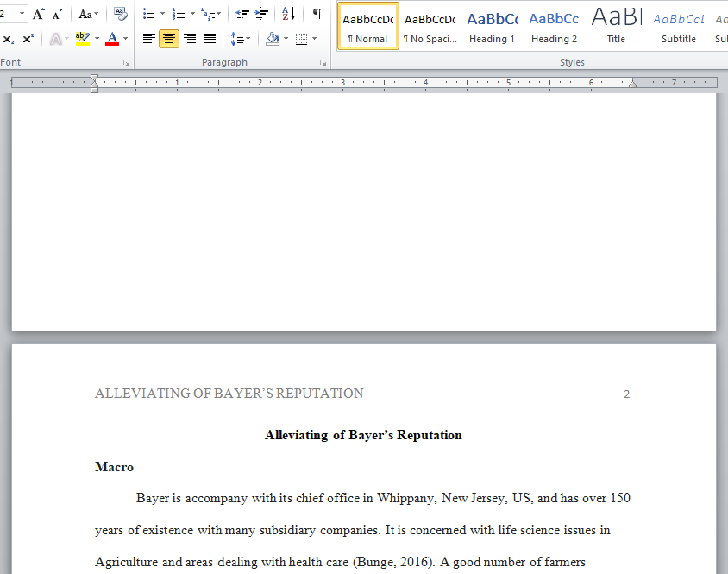The width and height of the screenshot is (728, 574).
Task: Click the Increase Indent icon
Action: pyautogui.click(x=262, y=14)
